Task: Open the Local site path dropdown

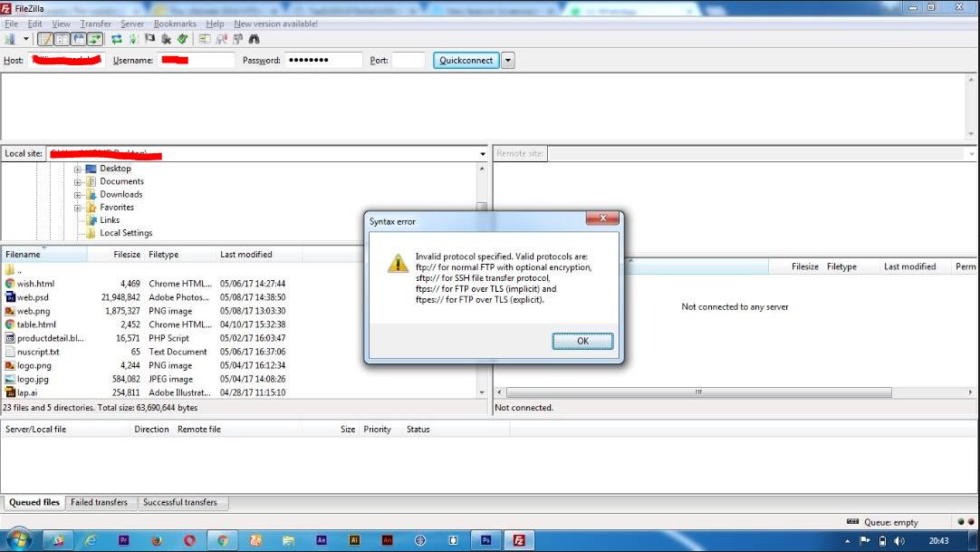Action: point(483,154)
